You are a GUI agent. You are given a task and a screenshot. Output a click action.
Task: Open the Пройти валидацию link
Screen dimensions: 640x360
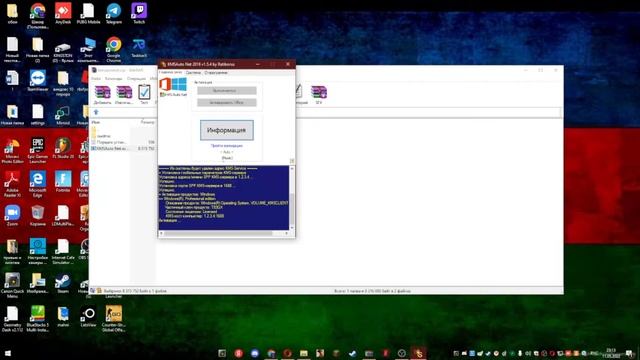(x=227, y=146)
